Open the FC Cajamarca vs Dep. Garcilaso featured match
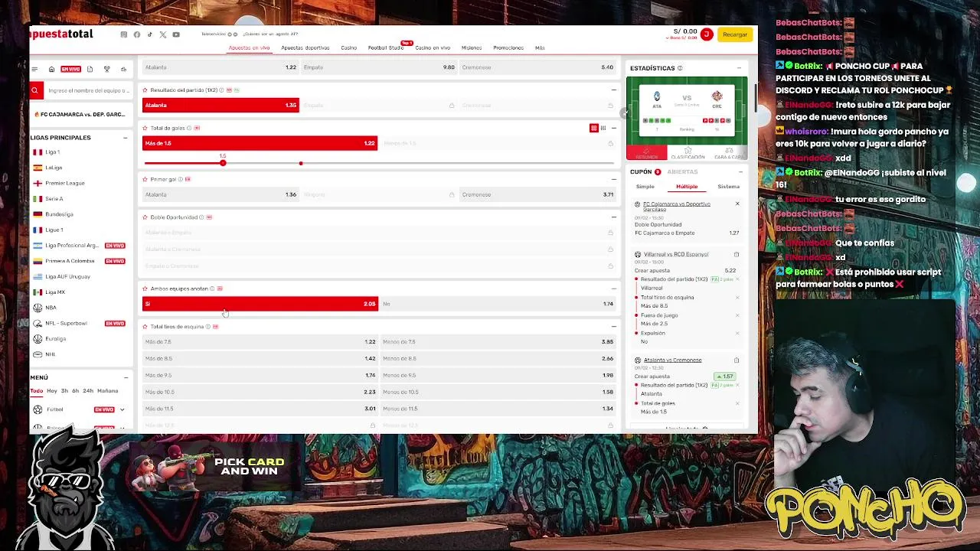The width and height of the screenshot is (980, 551). 80,115
